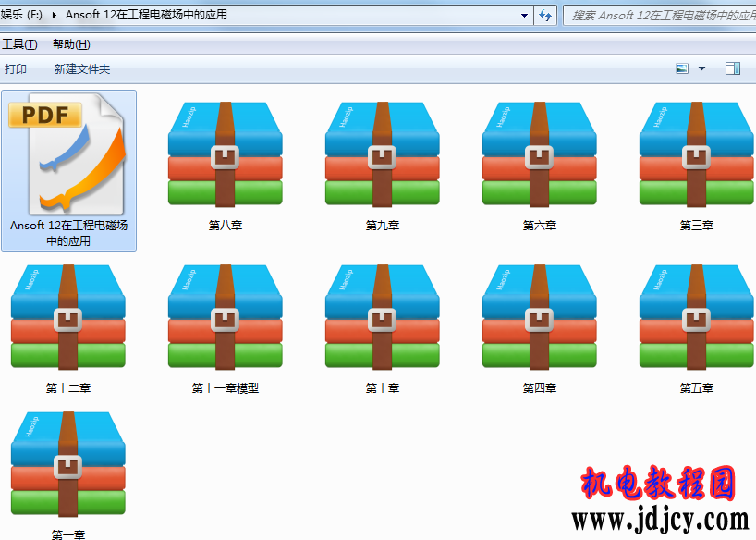Select the 第三章 archive icon
The image size is (756, 540).
(696, 153)
